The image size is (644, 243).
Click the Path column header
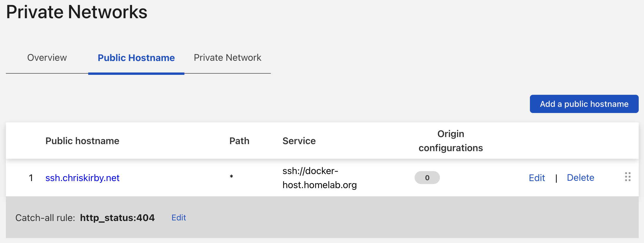[239, 141]
